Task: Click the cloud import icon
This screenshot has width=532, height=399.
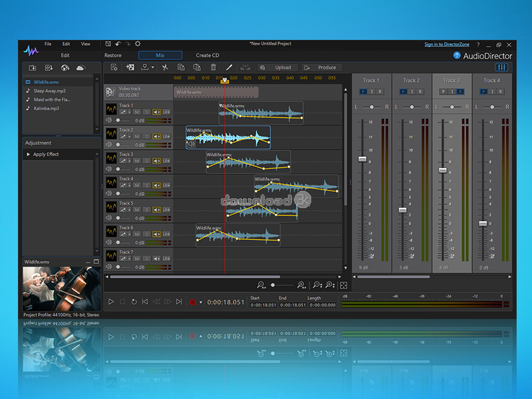Action: [80, 68]
